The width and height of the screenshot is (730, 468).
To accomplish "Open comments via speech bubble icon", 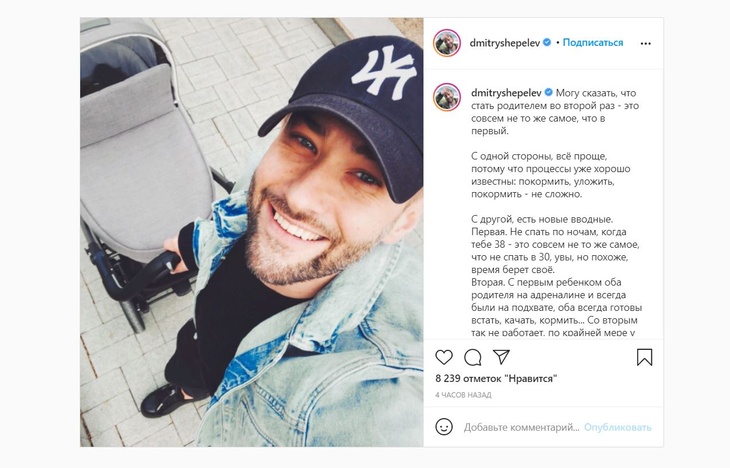I will (x=473, y=357).
